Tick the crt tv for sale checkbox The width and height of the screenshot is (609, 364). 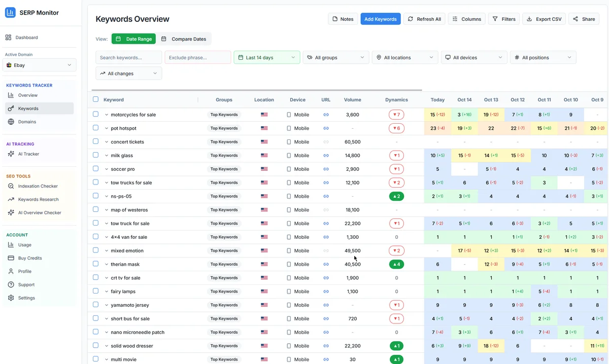pos(96,278)
